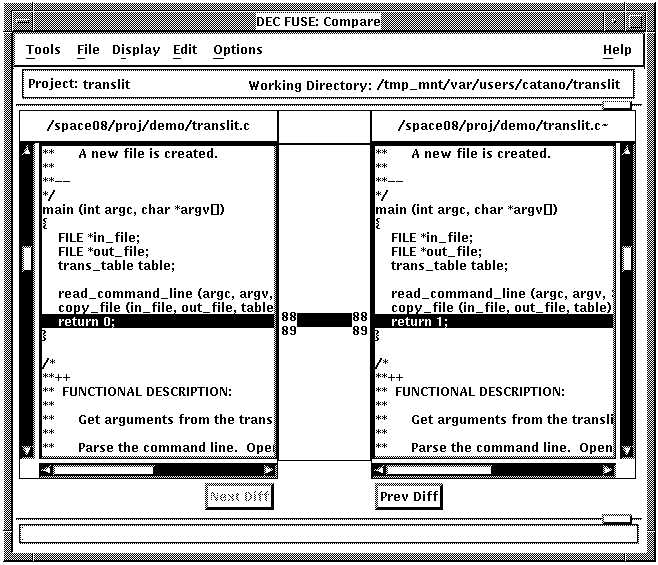The height and width of the screenshot is (565, 658).
Task: Click the right pane horizontal scrollbar thumb
Action: (438, 469)
